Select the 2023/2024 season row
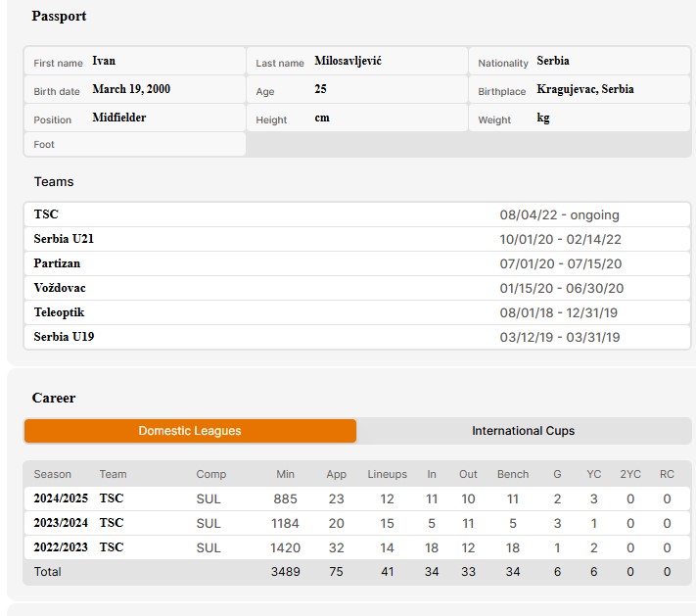This screenshot has height=616, width=696. [x=357, y=523]
